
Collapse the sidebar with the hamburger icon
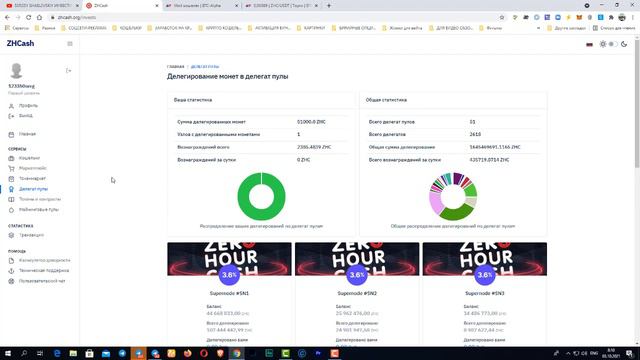70,44
